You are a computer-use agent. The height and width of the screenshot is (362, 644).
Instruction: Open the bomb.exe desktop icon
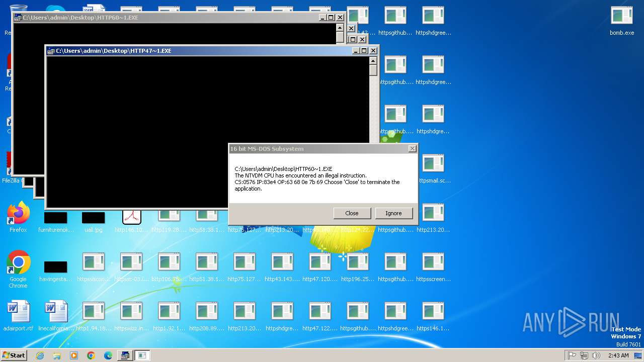[622, 21]
